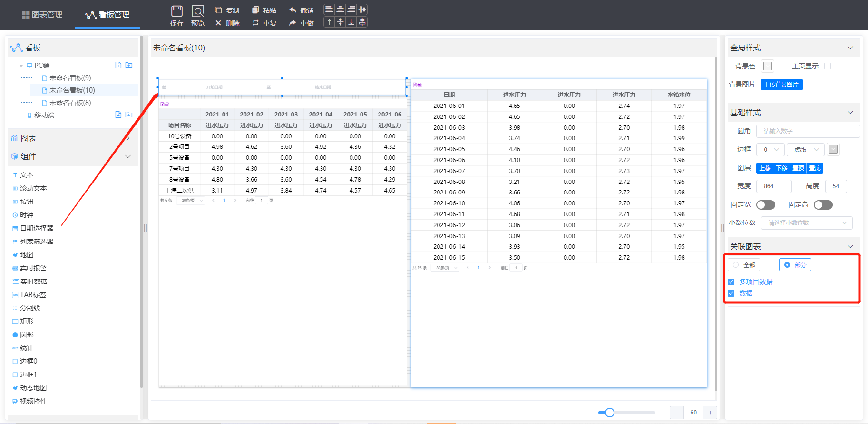Select the 全部 radio option
This screenshot has height=424, width=868.
pyautogui.click(x=744, y=265)
